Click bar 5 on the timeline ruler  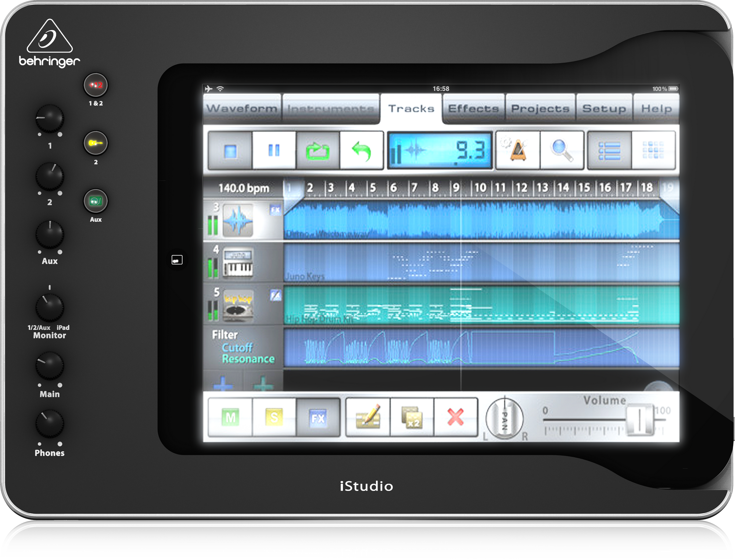pos(373,188)
